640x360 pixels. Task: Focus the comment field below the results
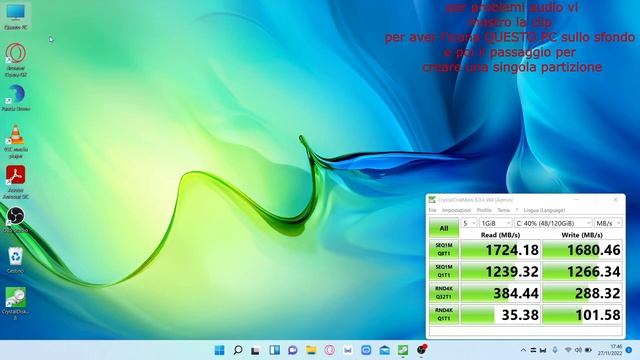pos(526,331)
